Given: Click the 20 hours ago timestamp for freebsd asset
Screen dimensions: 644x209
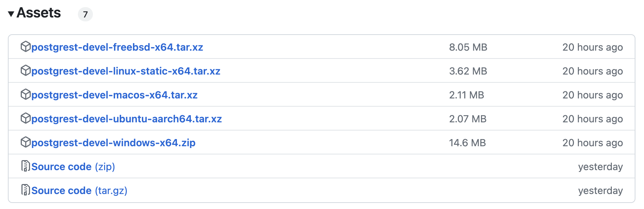Looking at the screenshot, I should (x=593, y=47).
